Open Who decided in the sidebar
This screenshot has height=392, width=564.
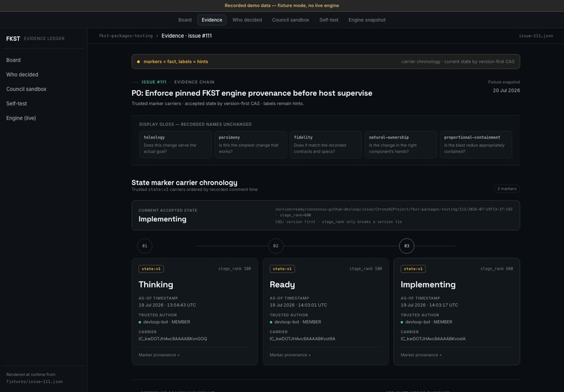coord(22,74)
